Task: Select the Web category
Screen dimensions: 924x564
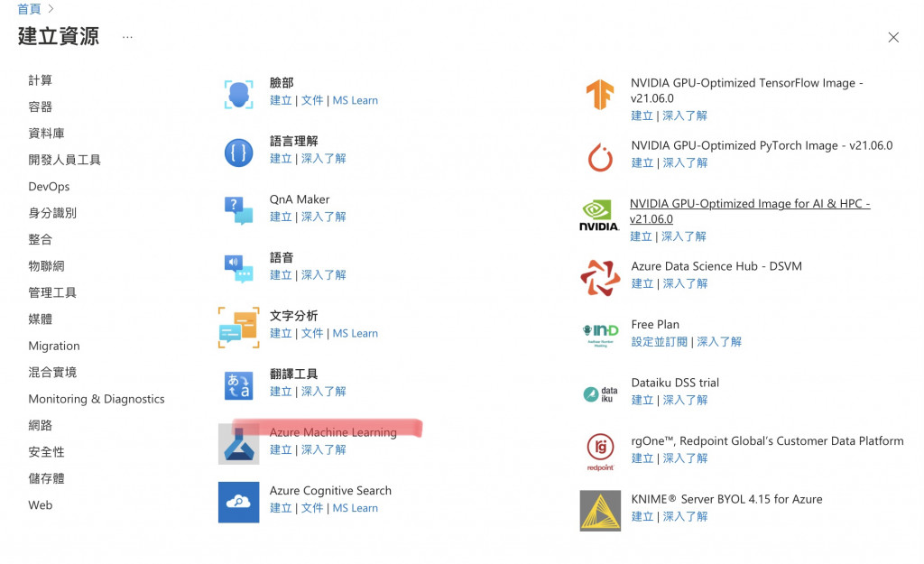Action: tap(40, 505)
